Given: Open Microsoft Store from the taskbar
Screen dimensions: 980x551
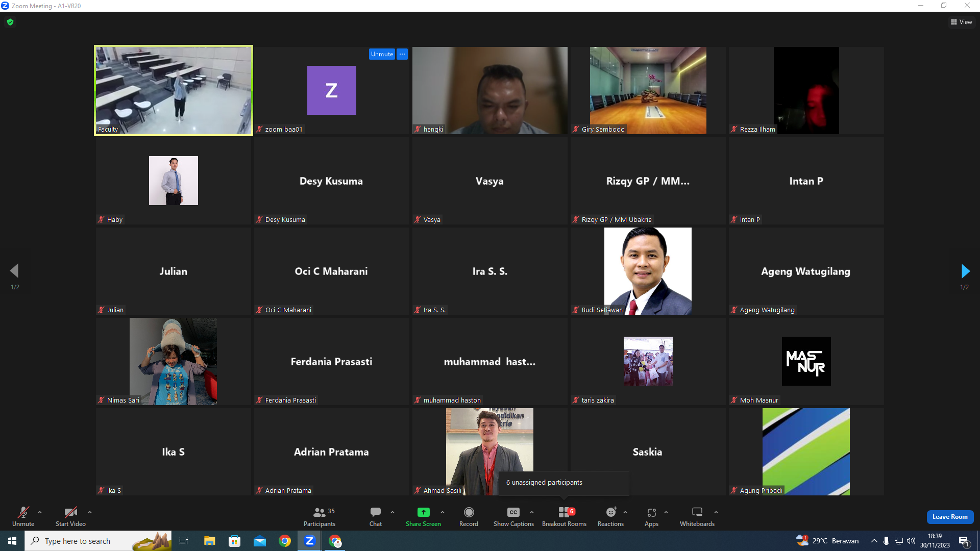Looking at the screenshot, I should click(x=234, y=541).
